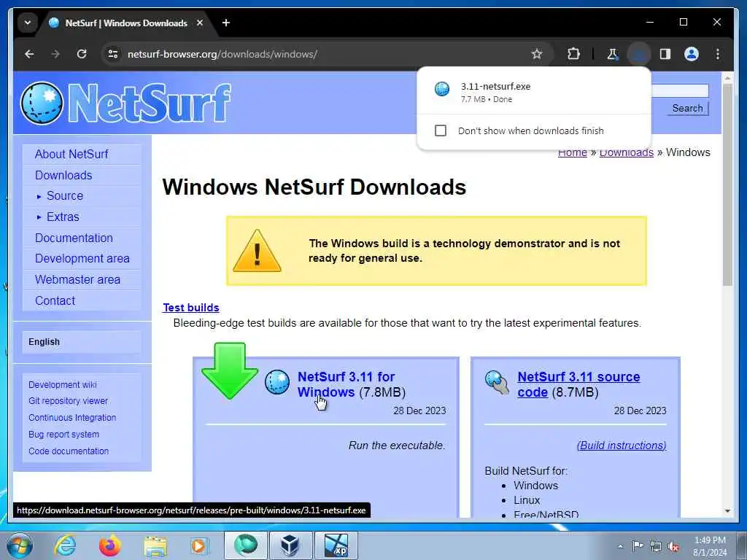
Task: Click the page vertical scrollbar thumb
Action: [x=727, y=184]
